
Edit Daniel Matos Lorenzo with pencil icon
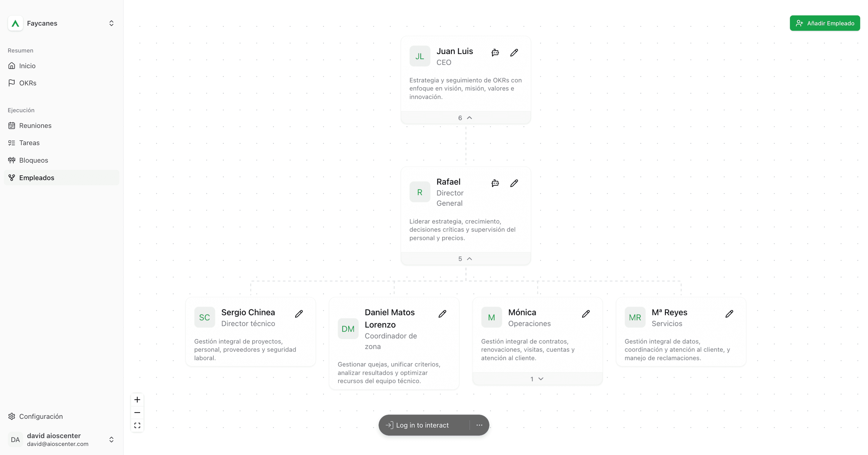coord(442,314)
